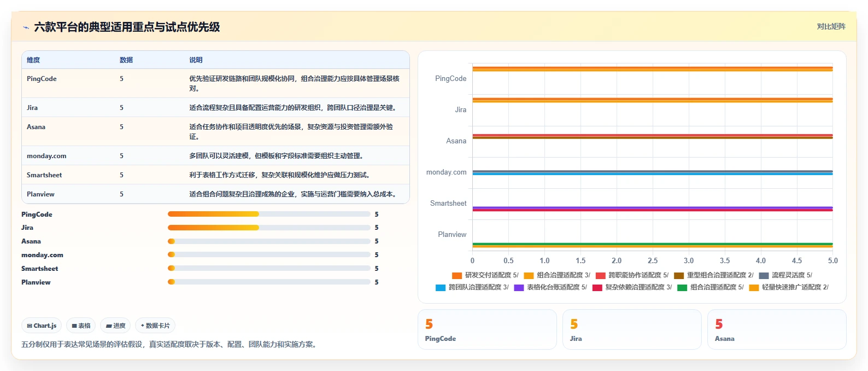The width and height of the screenshot is (868, 371).
Task: Click the orange PingCode bar in chart
Action: point(653,68)
